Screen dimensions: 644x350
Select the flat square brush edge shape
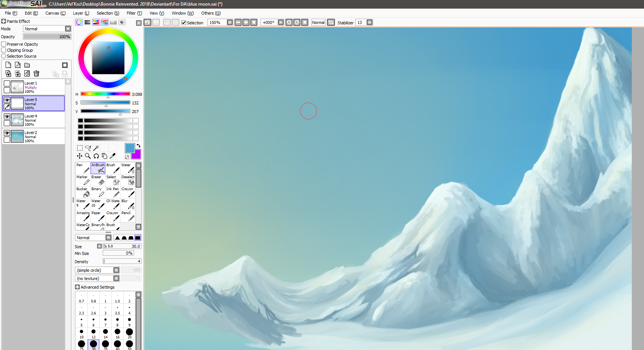point(138,238)
